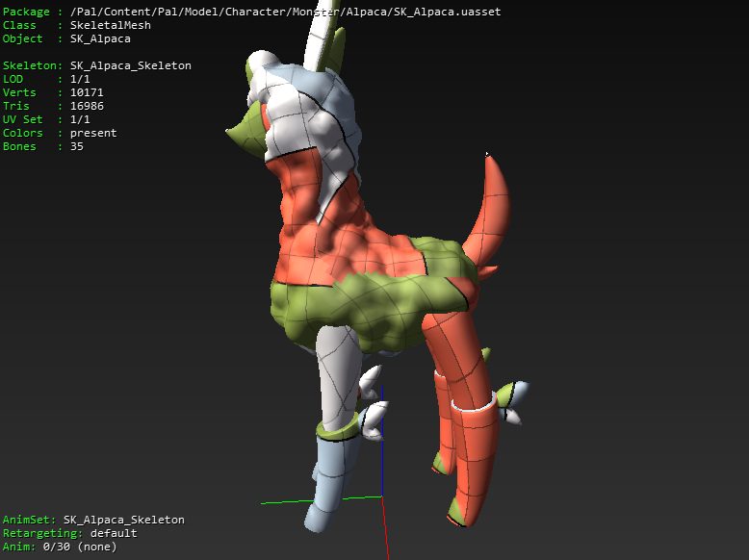Click the Object value SK_Alpaca
This screenshot has width=749, height=560.
point(100,38)
